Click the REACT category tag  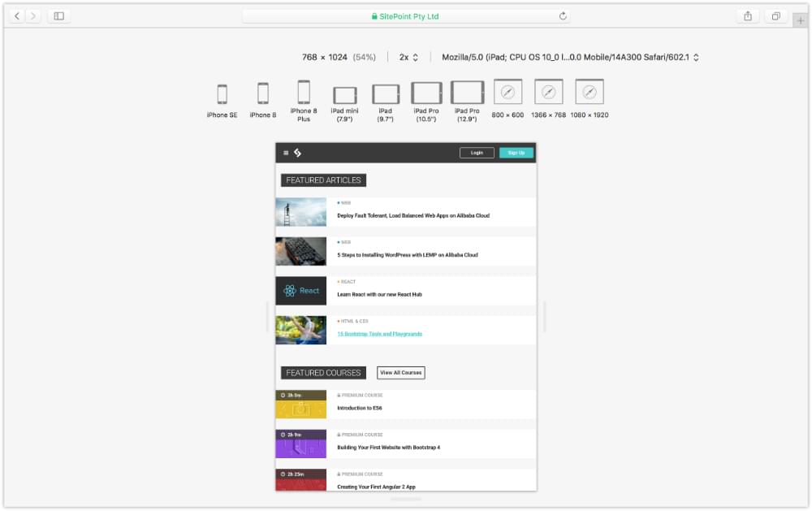coord(347,282)
